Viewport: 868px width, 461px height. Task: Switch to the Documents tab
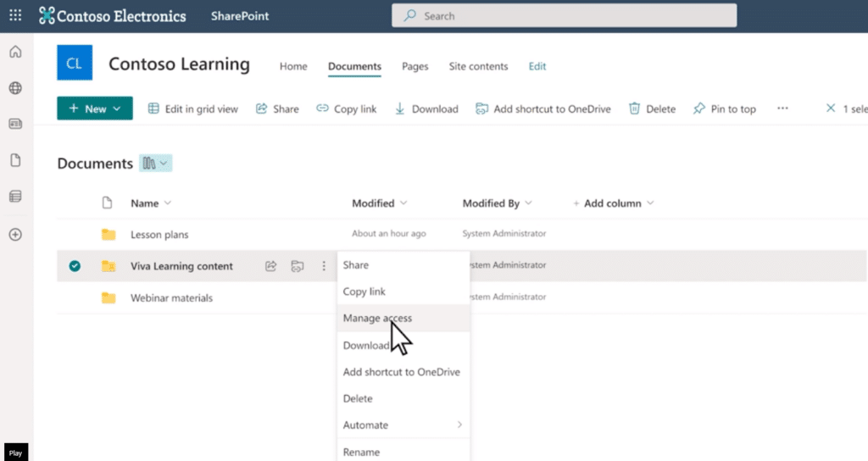pyautogui.click(x=354, y=66)
